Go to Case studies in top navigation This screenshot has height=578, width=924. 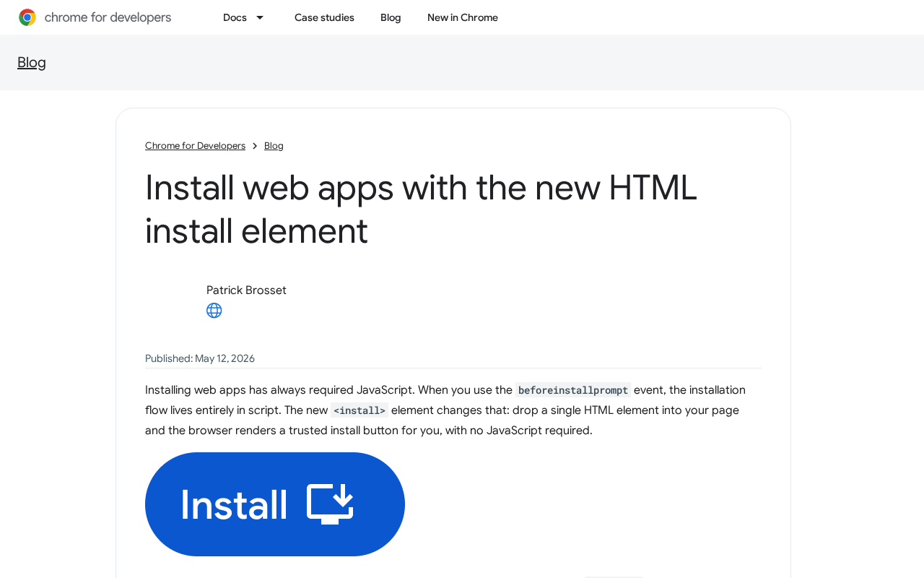pyautogui.click(x=324, y=17)
